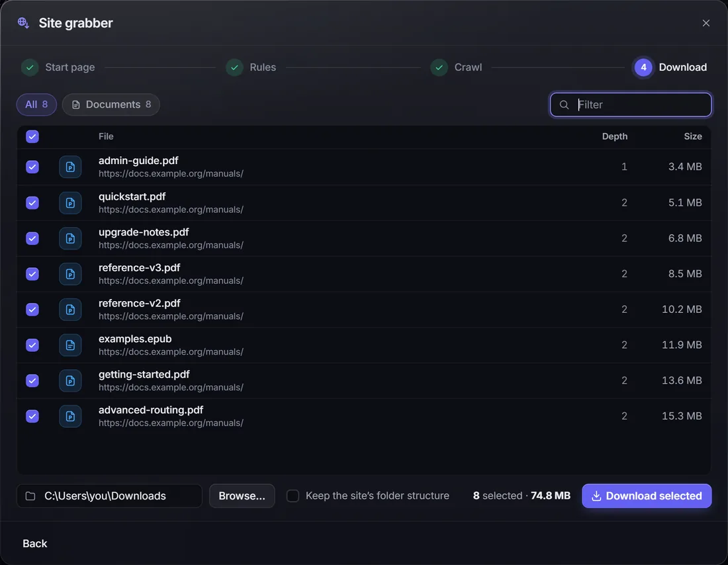
Task: Return to the Crawl step label
Action: (468, 67)
